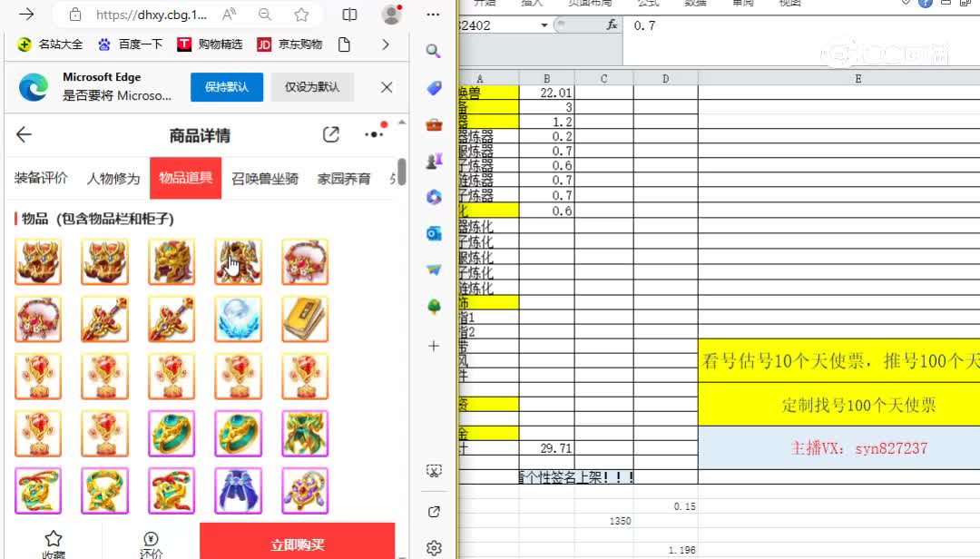Select the toolbox icon in Edge sidebar
Screen dimensions: 980x559
pos(434,126)
